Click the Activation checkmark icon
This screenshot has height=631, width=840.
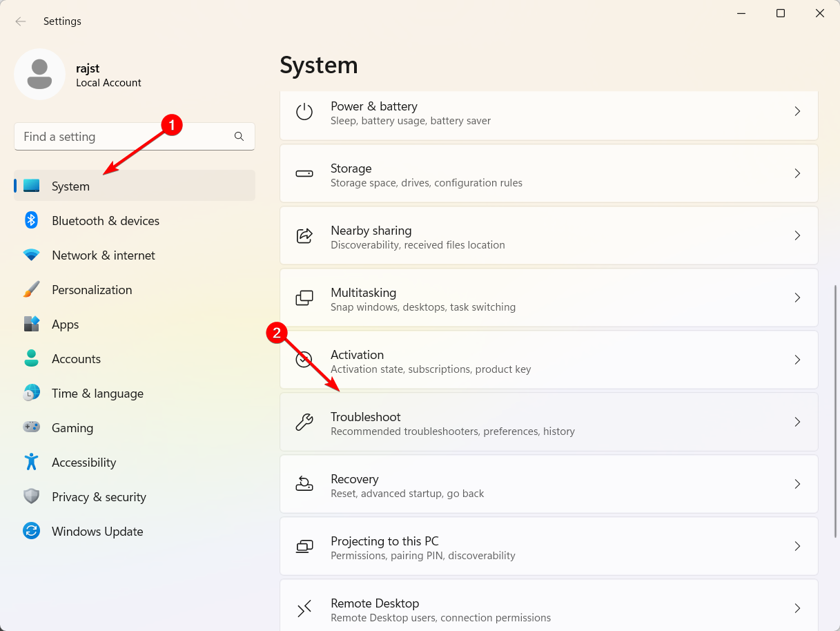tap(304, 360)
